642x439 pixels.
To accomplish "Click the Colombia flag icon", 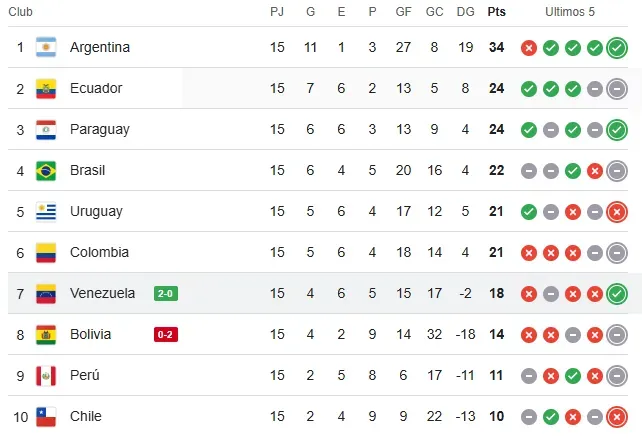I will 46,252.
